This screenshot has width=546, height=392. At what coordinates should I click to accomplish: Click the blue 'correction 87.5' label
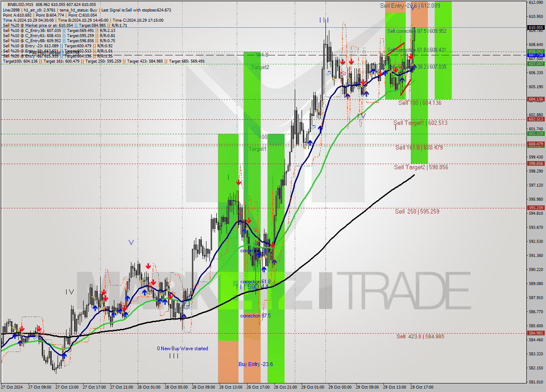point(256,315)
